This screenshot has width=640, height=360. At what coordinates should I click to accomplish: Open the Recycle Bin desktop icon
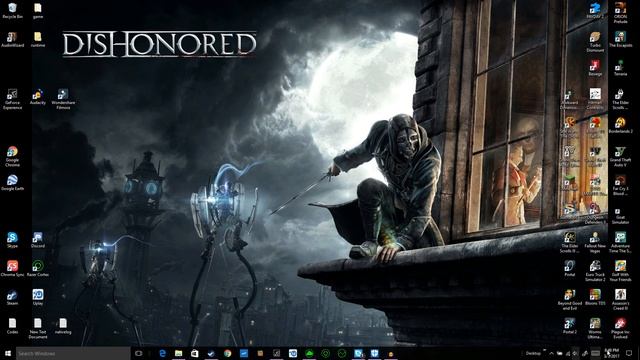coord(12,11)
